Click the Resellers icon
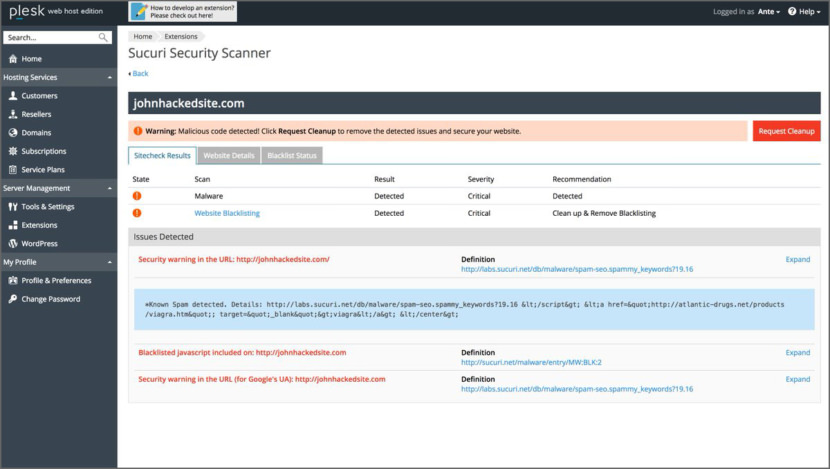 point(13,114)
